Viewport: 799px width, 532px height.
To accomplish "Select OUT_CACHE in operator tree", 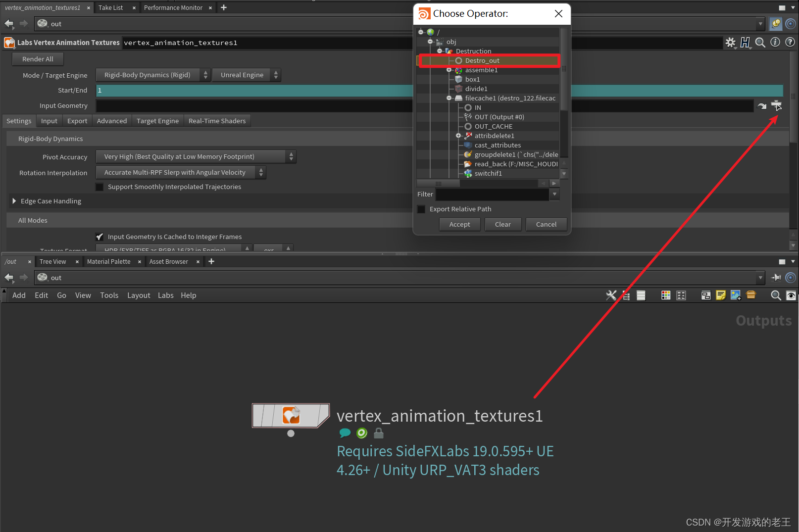I will point(494,126).
